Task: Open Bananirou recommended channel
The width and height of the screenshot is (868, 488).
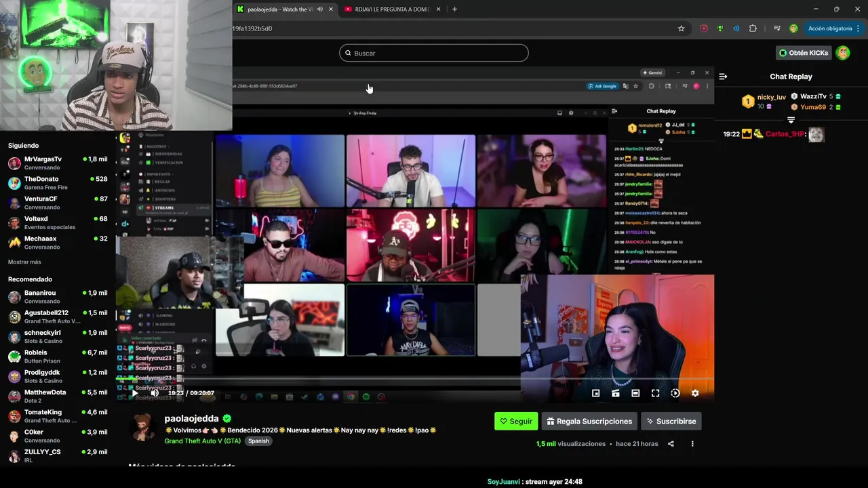Action: [58, 297]
